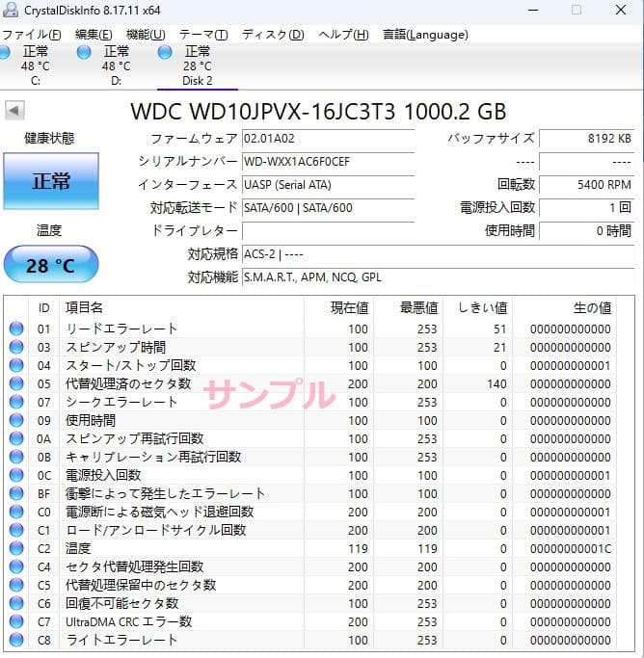Click the シリアルナンバー value field

pyautogui.click(x=327, y=162)
